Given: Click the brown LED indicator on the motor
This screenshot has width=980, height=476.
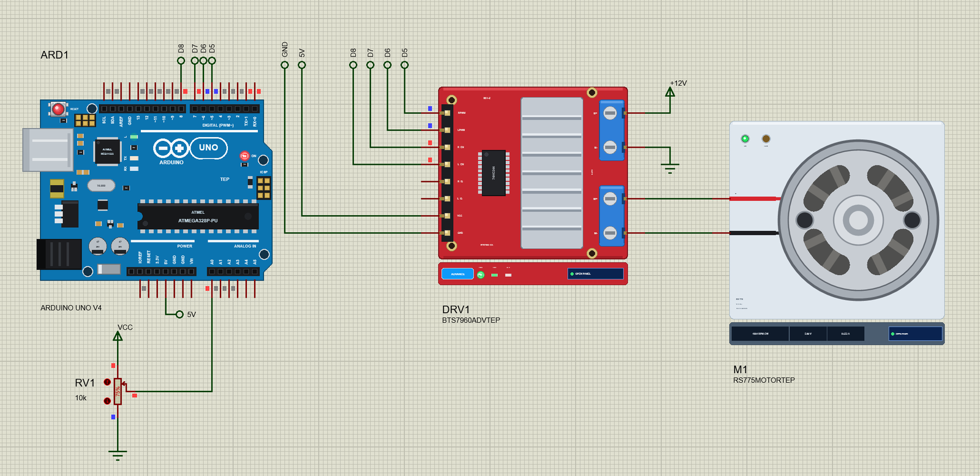Looking at the screenshot, I should (766, 139).
